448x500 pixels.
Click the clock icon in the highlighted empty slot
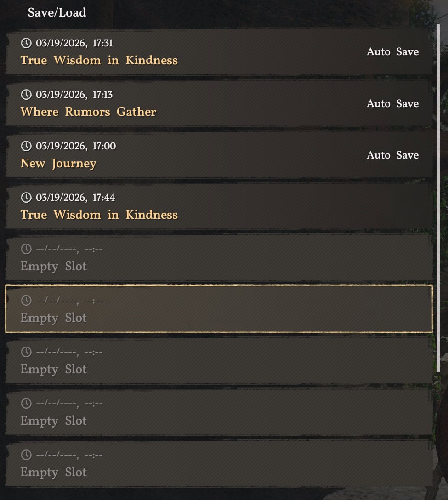[x=26, y=301]
